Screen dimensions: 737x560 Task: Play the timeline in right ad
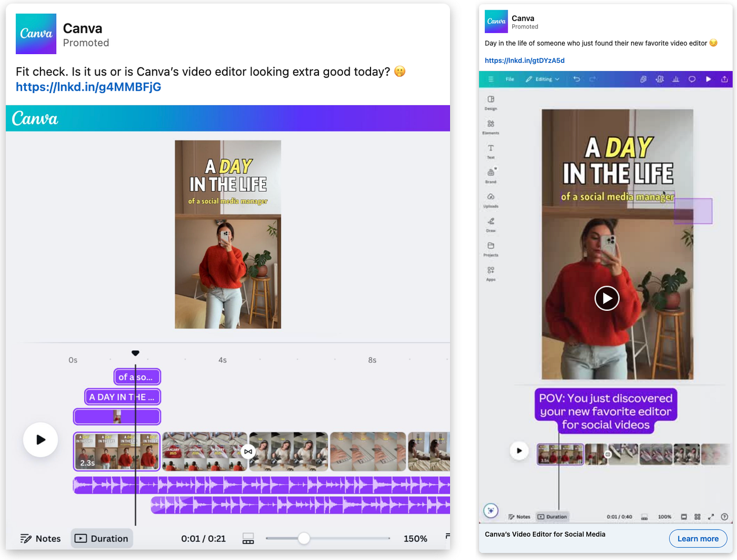click(519, 450)
